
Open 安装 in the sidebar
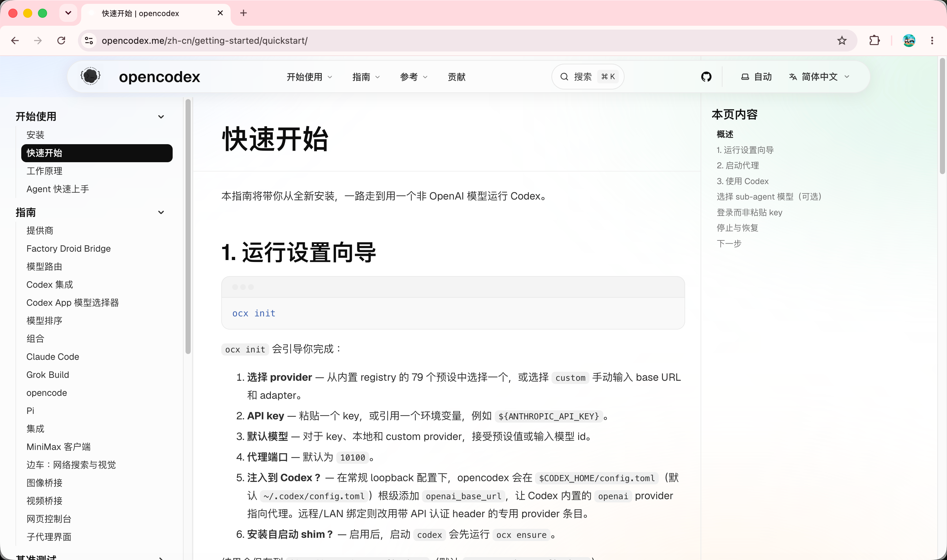point(35,135)
